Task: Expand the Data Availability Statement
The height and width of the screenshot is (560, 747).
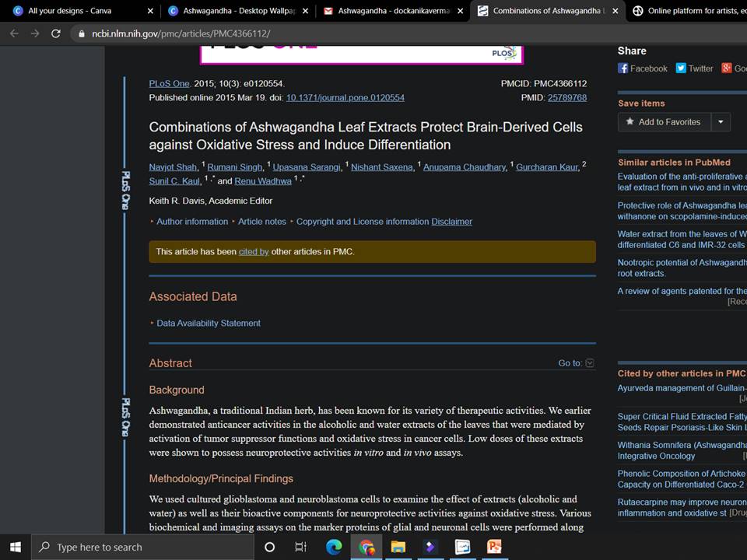Action: pyautogui.click(x=208, y=323)
